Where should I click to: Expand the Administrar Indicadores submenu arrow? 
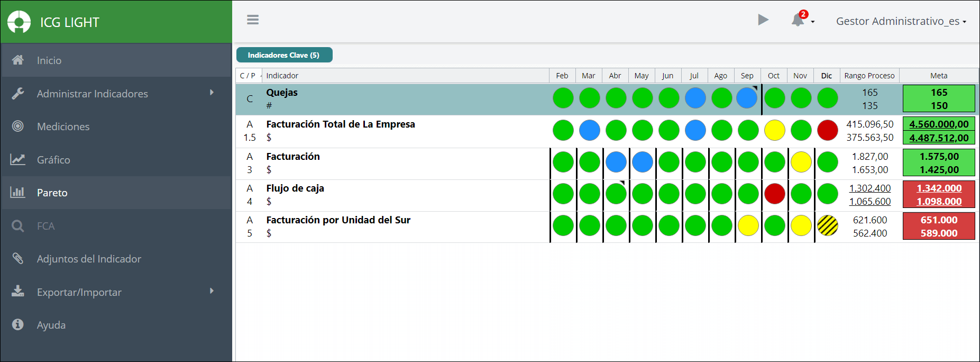pyautogui.click(x=212, y=93)
